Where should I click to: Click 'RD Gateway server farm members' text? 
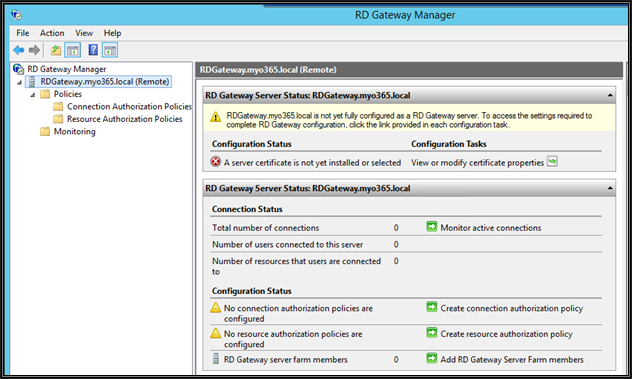(x=286, y=360)
